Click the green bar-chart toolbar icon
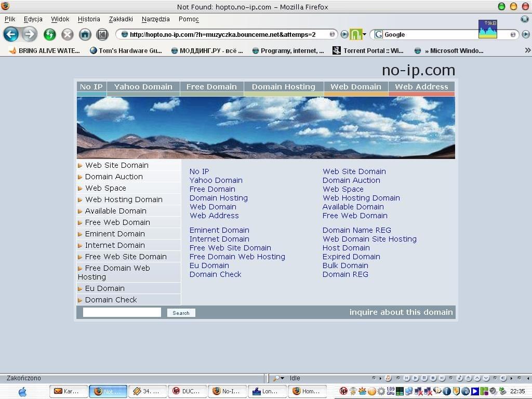The width and height of the screenshot is (532, 399). [355, 34]
